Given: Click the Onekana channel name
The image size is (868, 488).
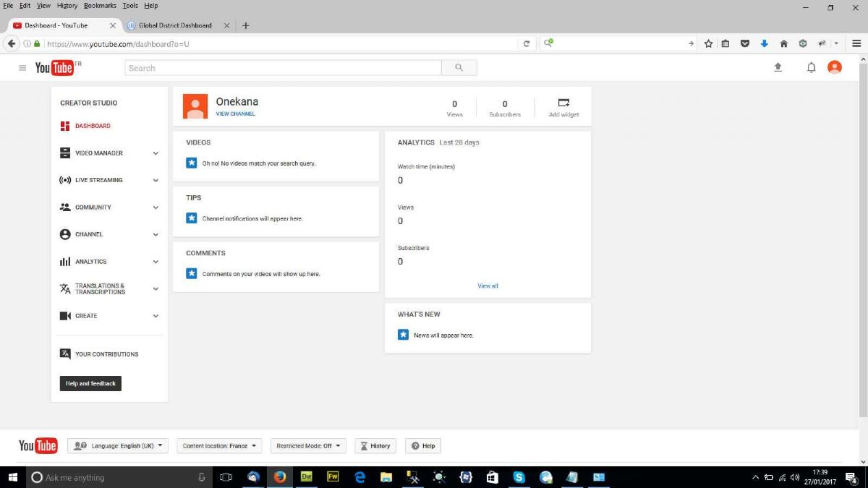Looking at the screenshot, I should (237, 102).
